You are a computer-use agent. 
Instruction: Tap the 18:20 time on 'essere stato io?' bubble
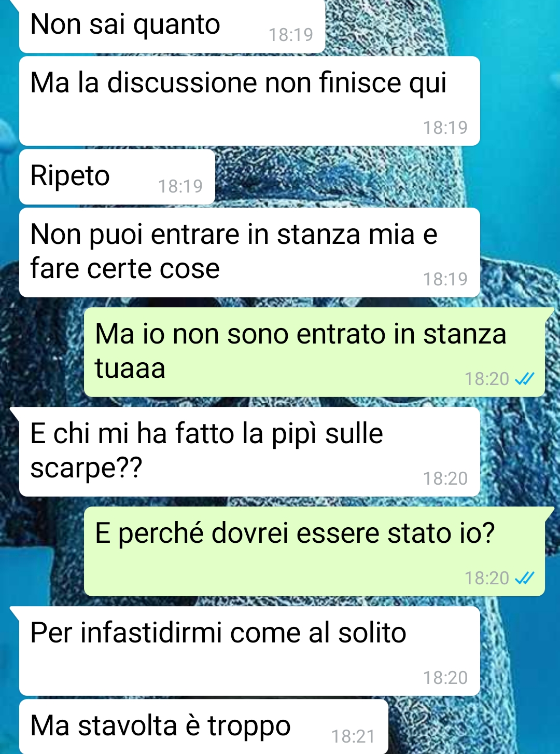(x=487, y=578)
